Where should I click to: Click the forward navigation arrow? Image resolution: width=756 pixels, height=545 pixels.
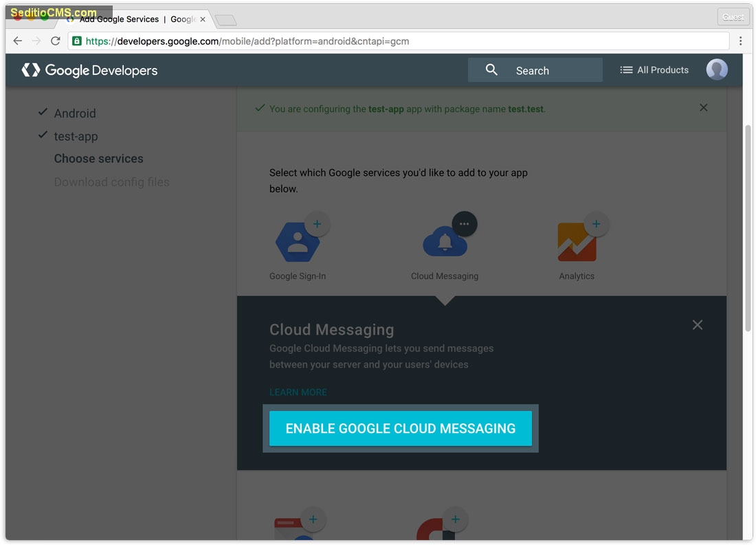coord(36,41)
